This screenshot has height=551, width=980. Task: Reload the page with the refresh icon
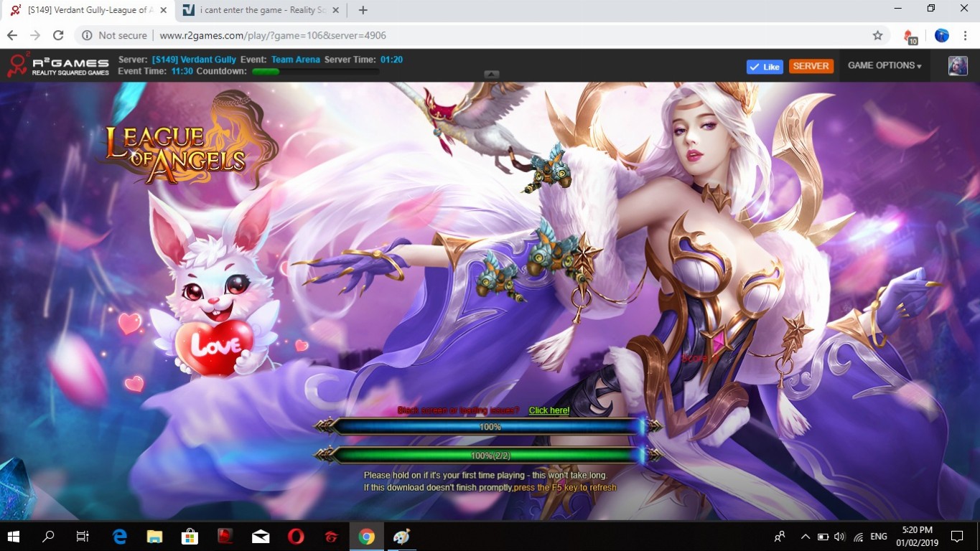tap(58, 35)
